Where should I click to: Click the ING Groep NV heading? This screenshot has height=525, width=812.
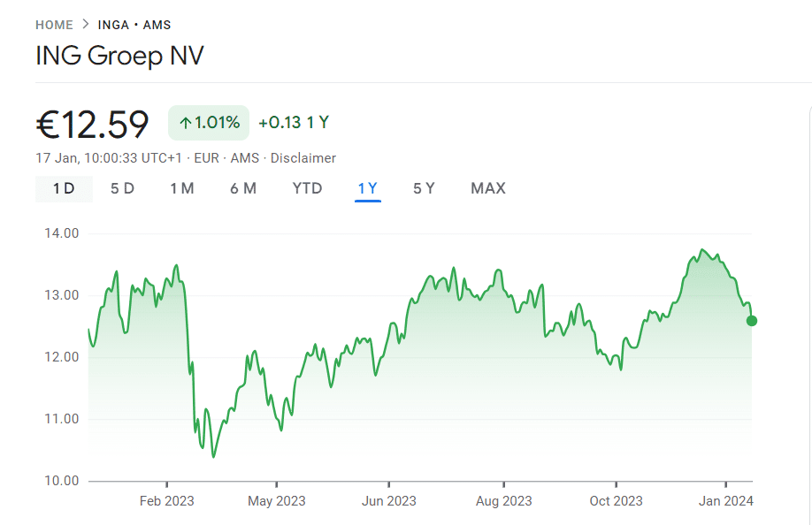point(119,56)
